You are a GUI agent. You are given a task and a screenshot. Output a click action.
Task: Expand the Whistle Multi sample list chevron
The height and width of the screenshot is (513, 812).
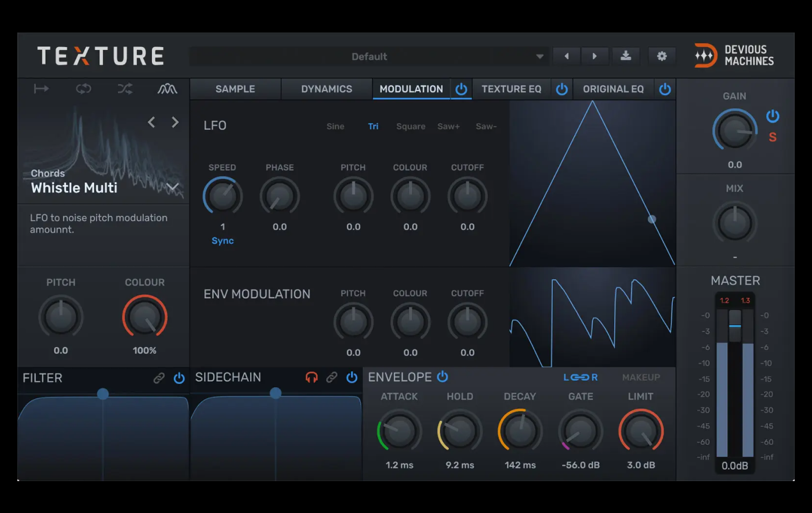click(173, 187)
